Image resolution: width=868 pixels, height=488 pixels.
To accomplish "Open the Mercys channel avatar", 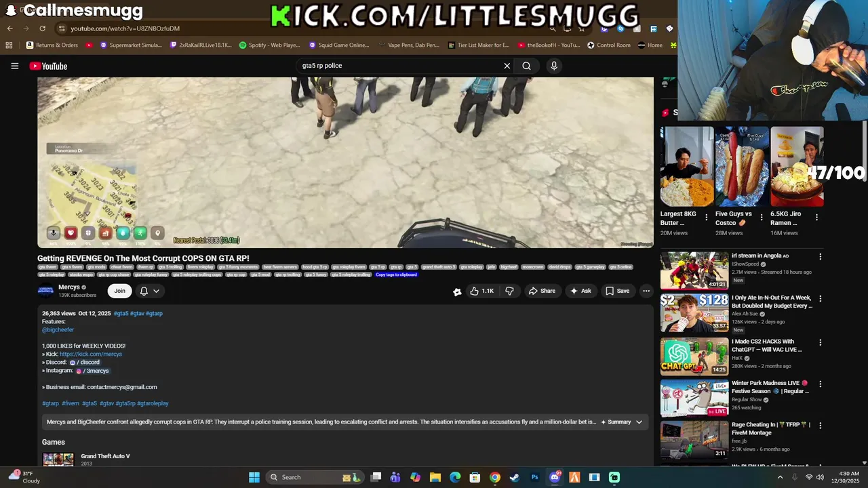I will (x=45, y=291).
